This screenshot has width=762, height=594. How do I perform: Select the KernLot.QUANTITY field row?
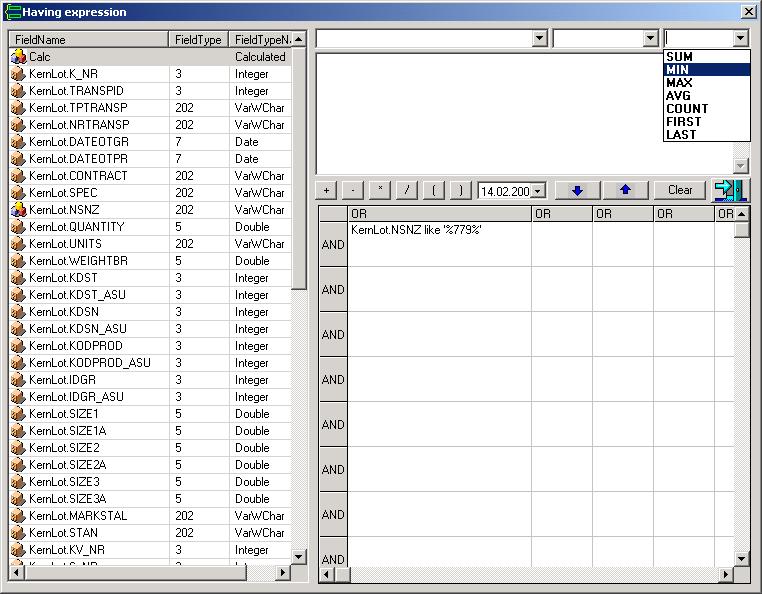coord(77,227)
